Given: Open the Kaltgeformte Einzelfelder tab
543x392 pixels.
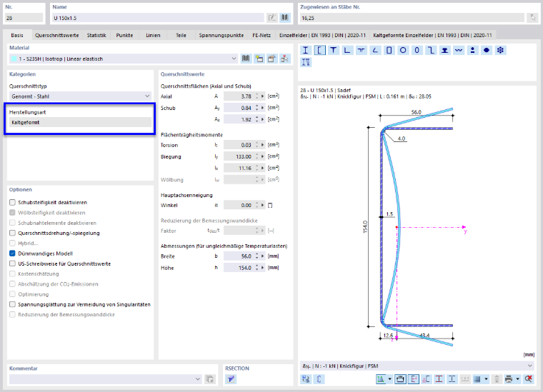Looking at the screenshot, I should point(432,35).
